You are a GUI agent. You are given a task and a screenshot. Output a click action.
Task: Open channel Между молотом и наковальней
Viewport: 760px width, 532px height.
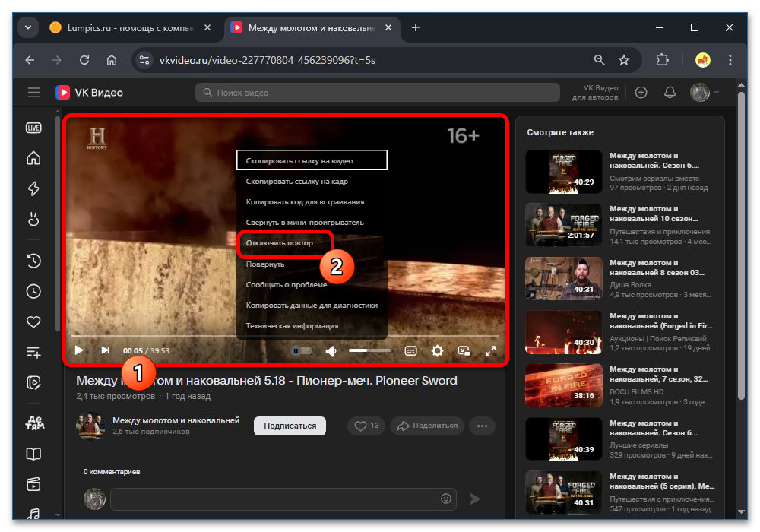176,420
